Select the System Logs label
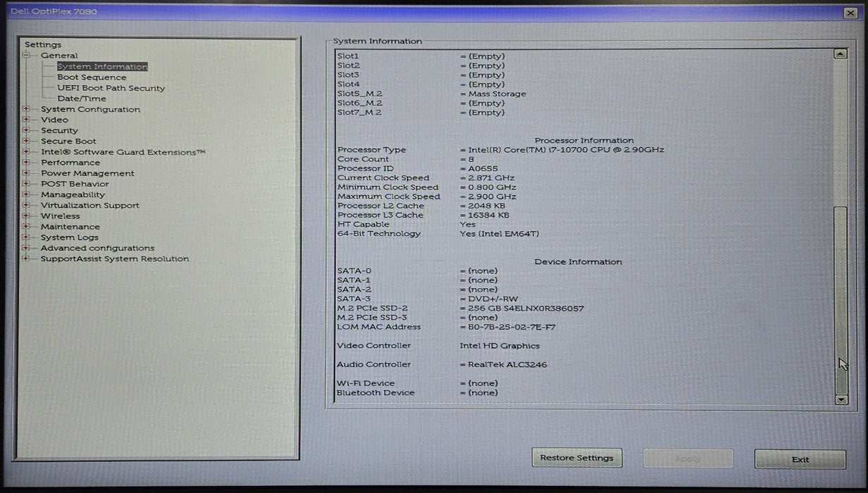Viewport: 868px width, 493px height. click(69, 237)
